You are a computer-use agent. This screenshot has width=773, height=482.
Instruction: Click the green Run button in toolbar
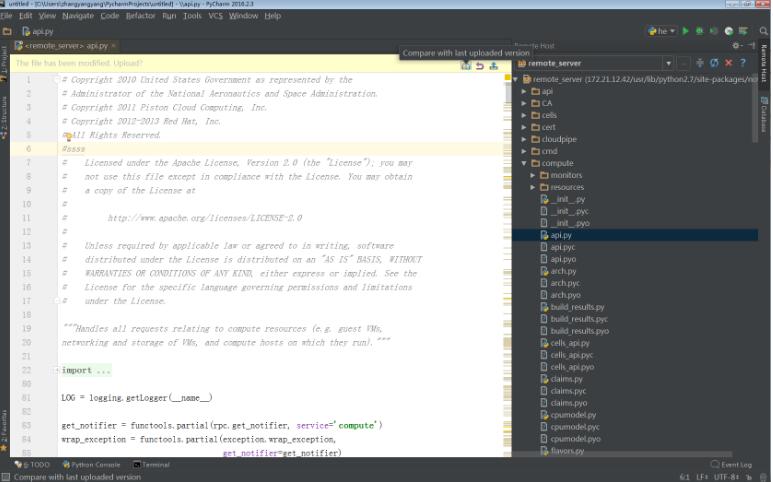(x=685, y=31)
